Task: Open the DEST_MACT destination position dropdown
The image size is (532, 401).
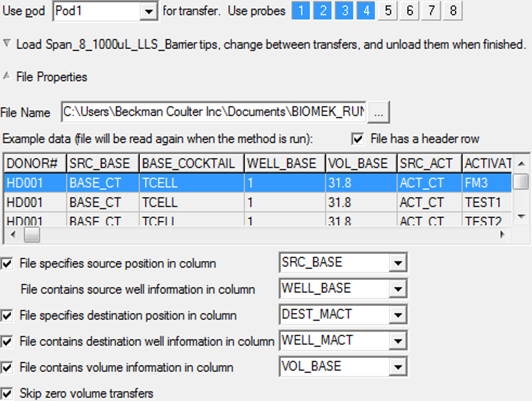Action: tap(397, 316)
